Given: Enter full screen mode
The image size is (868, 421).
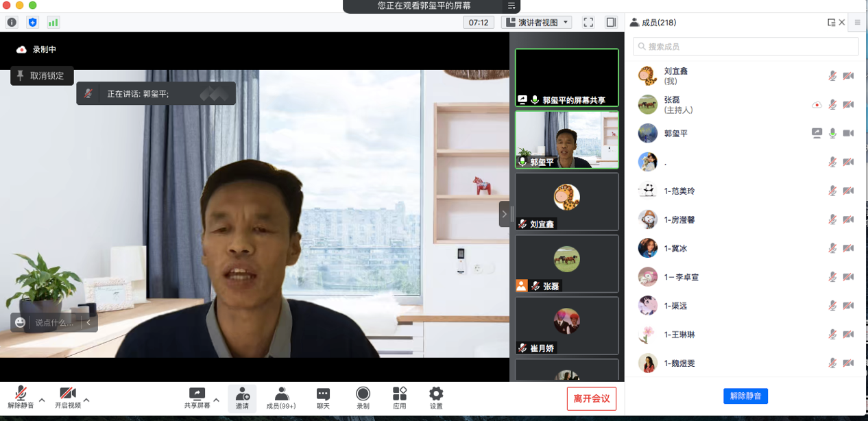Looking at the screenshot, I should (588, 23).
